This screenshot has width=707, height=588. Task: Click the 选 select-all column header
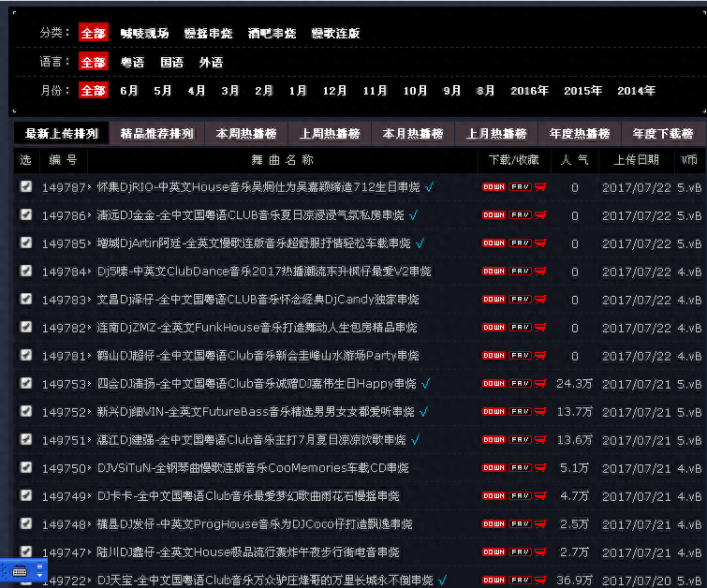(x=25, y=159)
